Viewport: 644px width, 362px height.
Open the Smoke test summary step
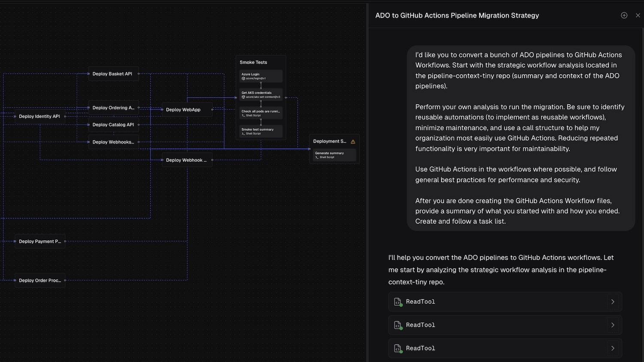pos(261,131)
